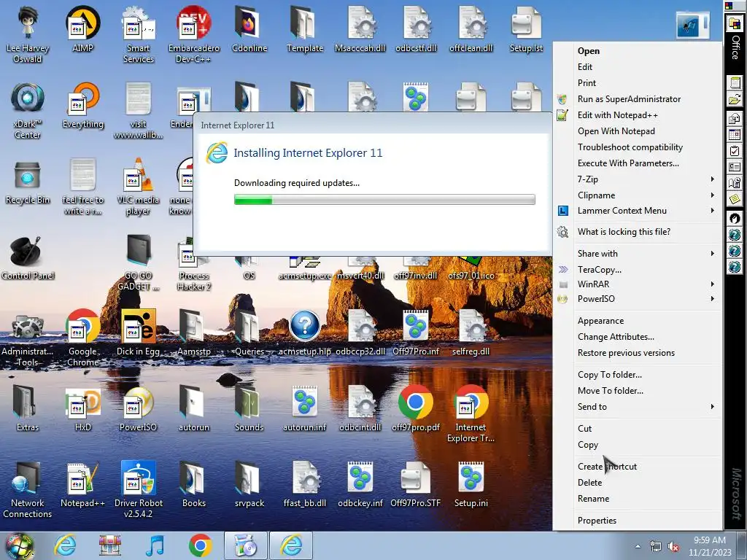The image size is (747, 560).
Task: Open the AIMP desktop shortcut
Action: click(x=82, y=29)
